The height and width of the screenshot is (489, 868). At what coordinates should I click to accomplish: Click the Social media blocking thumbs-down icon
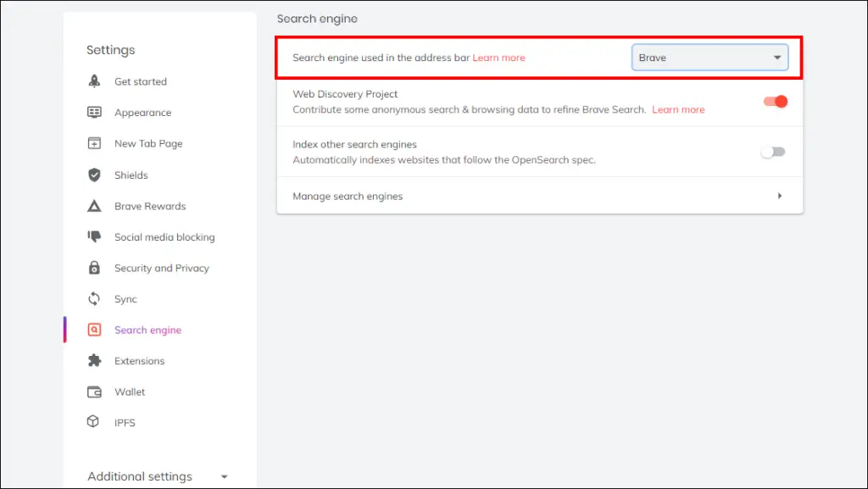point(94,236)
